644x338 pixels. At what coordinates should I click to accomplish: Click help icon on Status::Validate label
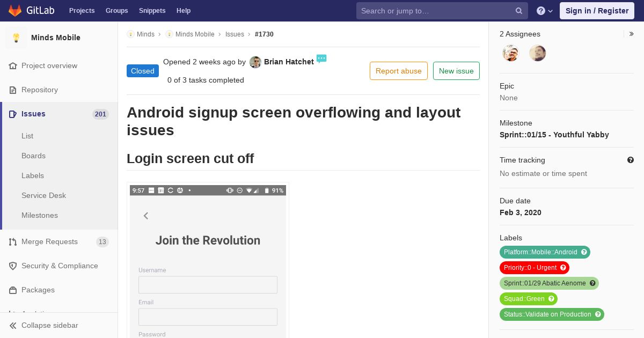tap(598, 314)
